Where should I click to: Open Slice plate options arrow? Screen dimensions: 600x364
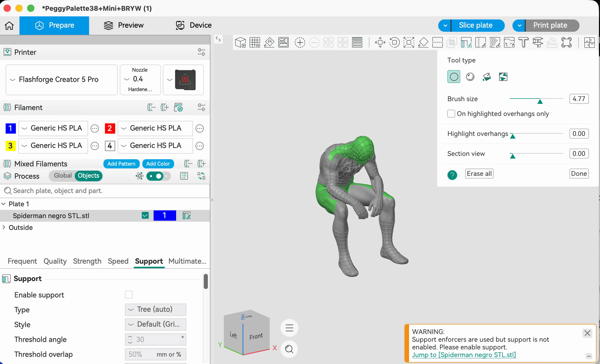[x=445, y=25]
